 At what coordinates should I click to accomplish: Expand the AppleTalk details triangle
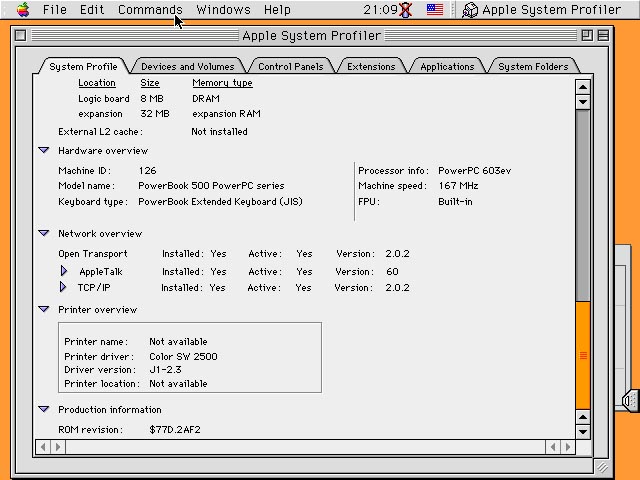coord(64,271)
